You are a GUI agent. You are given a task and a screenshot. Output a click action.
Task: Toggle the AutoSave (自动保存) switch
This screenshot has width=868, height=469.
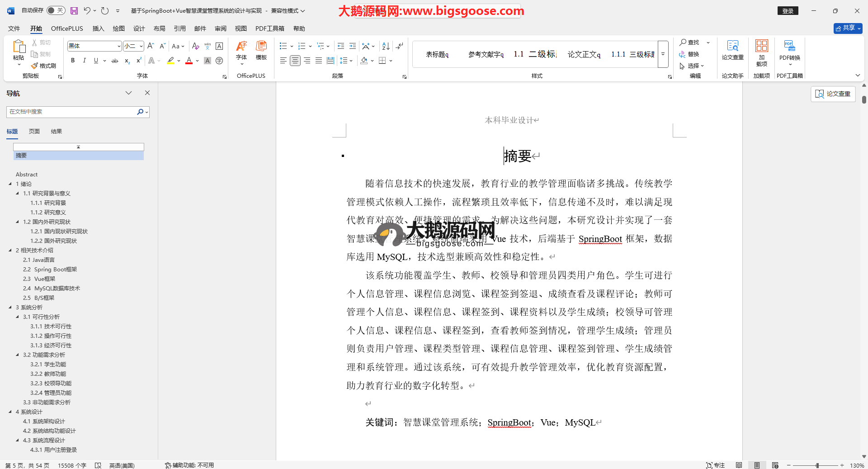click(x=56, y=10)
